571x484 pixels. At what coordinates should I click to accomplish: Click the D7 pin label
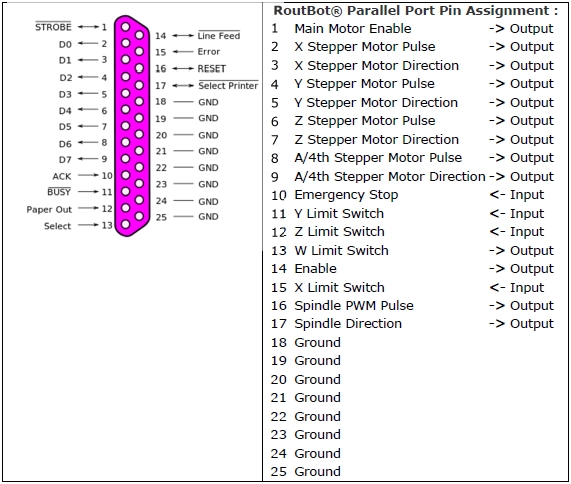click(x=65, y=160)
